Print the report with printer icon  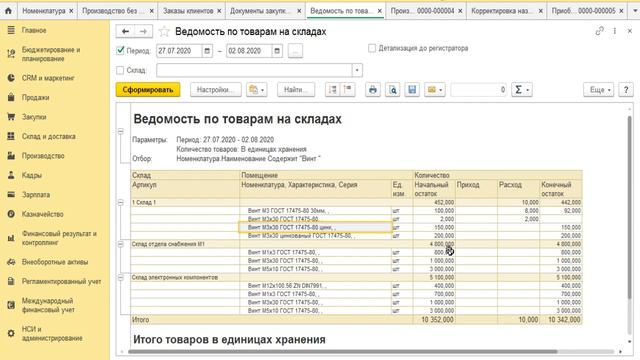tap(373, 90)
